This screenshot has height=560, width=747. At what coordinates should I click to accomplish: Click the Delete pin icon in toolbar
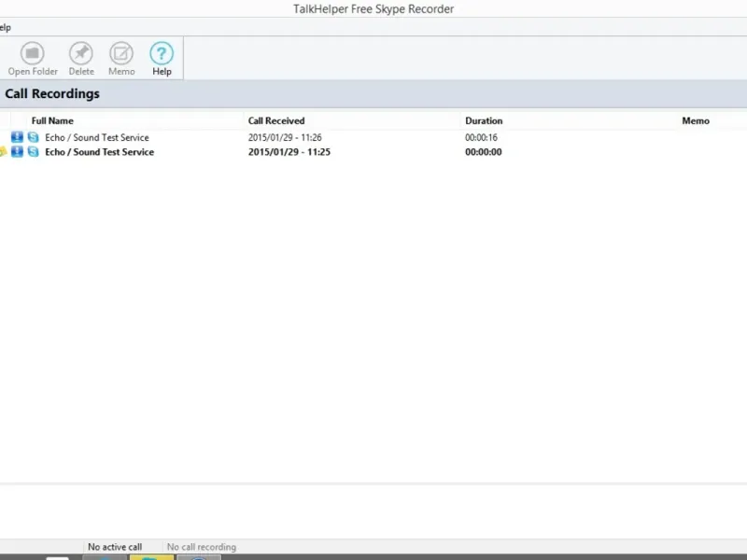(x=81, y=53)
